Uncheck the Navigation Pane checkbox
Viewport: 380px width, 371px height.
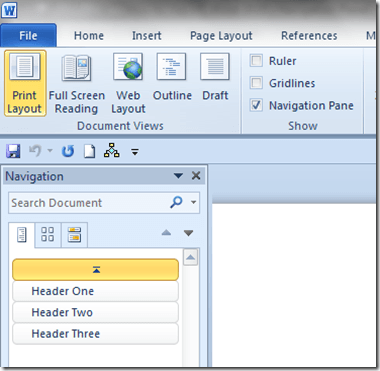pos(256,105)
